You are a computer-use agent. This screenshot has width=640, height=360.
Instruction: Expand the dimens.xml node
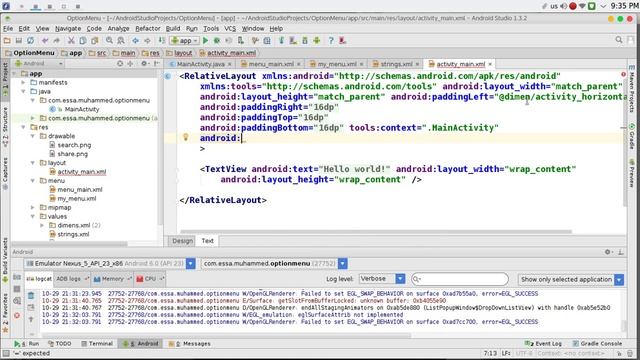[x=42, y=225]
